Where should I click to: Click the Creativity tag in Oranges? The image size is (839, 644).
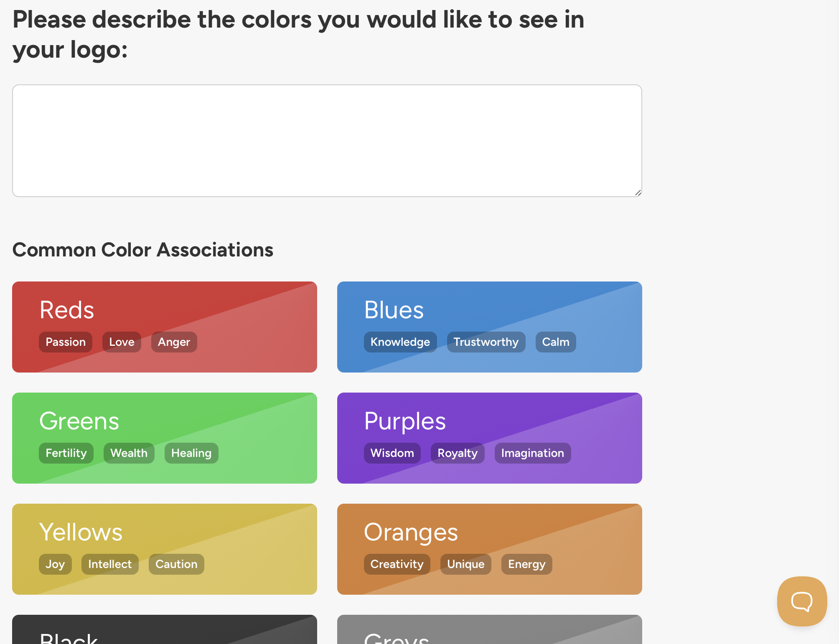397,564
